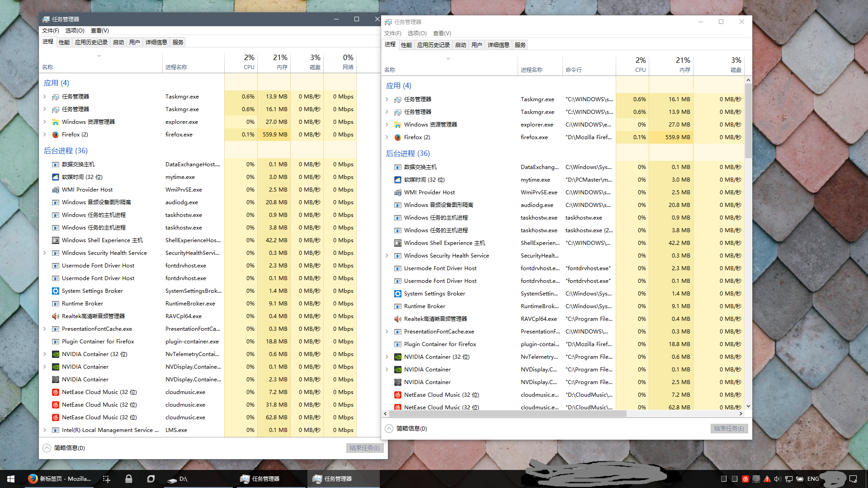Click volume speaker icon in system tray
The width and height of the screenshot is (868, 488).
coord(778,479)
